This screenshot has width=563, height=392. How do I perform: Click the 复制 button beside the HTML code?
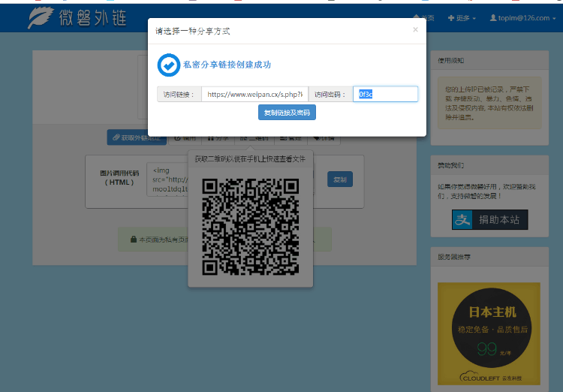click(x=339, y=179)
